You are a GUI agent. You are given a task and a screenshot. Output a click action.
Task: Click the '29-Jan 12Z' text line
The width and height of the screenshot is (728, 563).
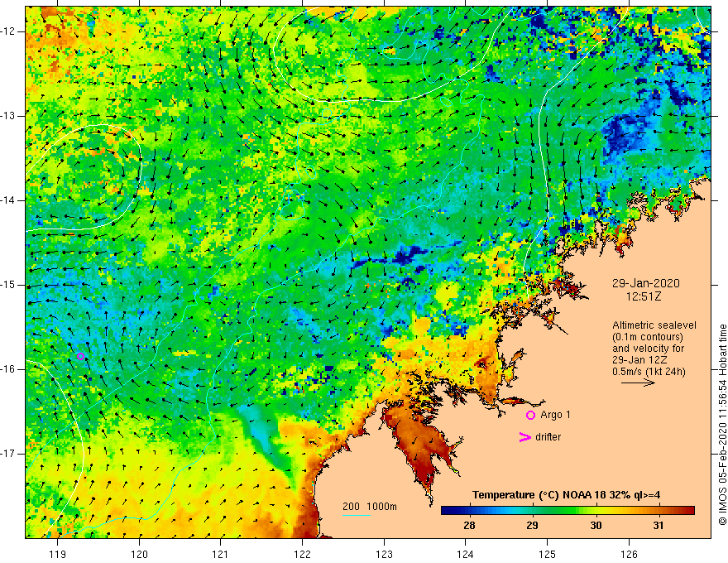[642, 360]
